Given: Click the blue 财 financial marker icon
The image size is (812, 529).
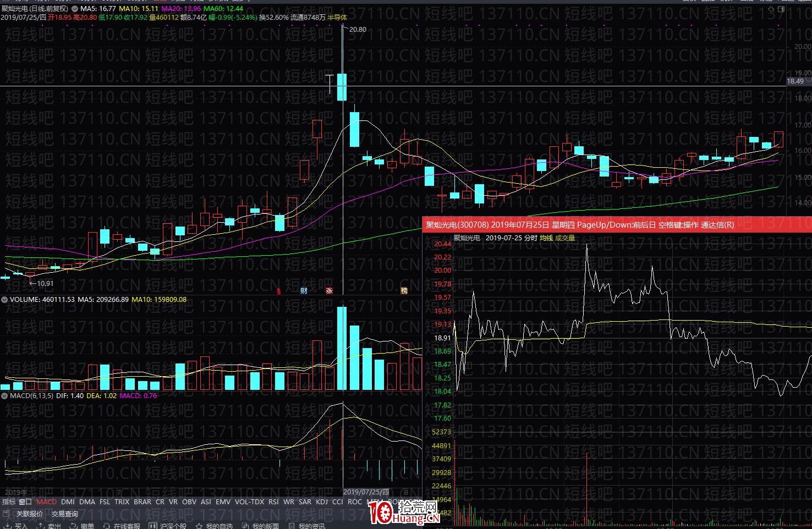Looking at the screenshot, I should [304, 291].
